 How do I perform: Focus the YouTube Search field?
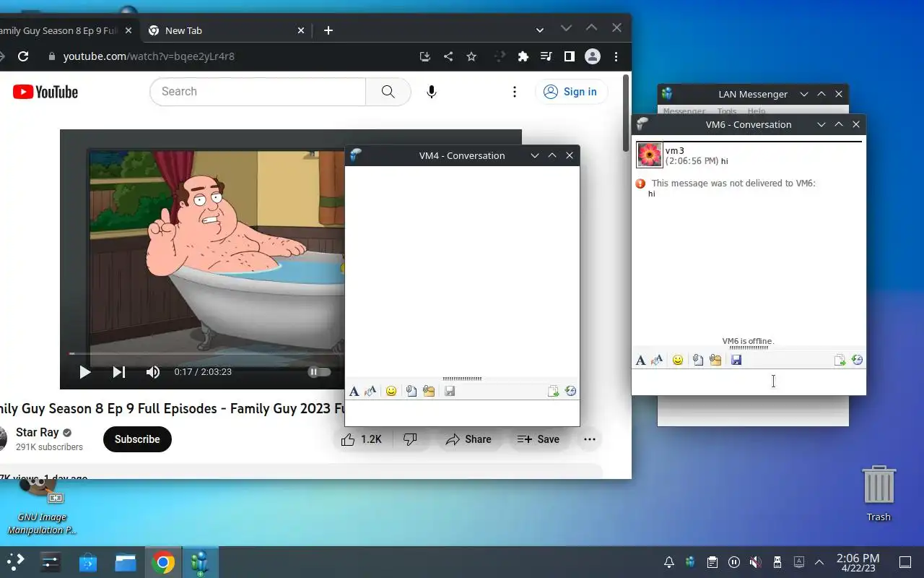258,92
